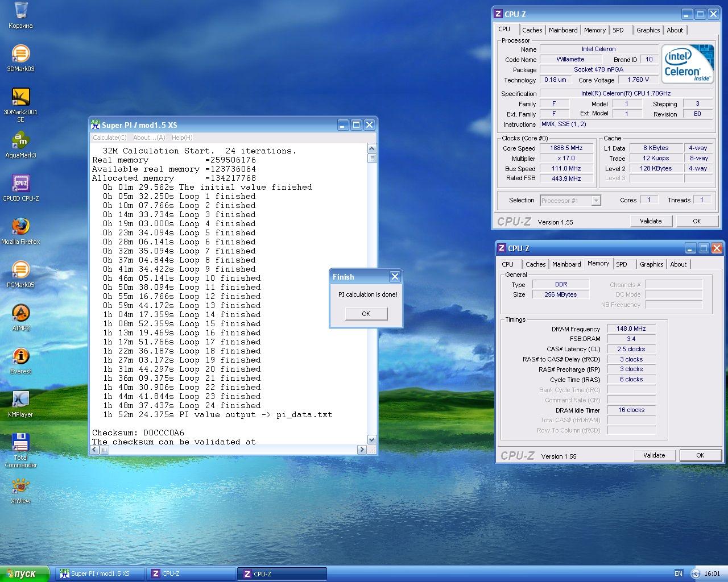Image resolution: width=728 pixels, height=582 pixels.
Task: Open Total Commander desktop shortcut
Action: [20, 450]
